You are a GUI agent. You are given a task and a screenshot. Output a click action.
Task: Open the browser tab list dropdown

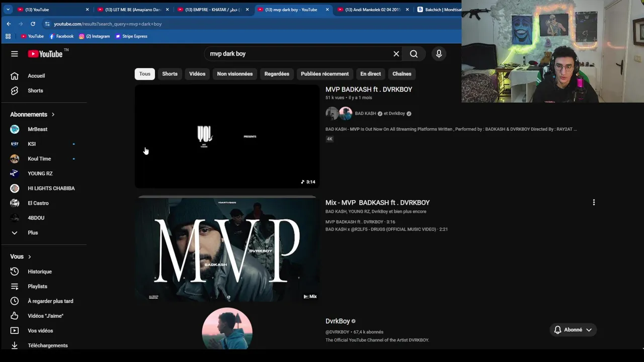(x=8, y=10)
